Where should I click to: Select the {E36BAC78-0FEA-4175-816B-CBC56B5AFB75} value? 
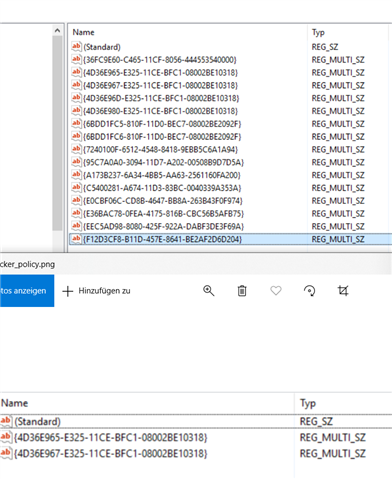coord(163,213)
